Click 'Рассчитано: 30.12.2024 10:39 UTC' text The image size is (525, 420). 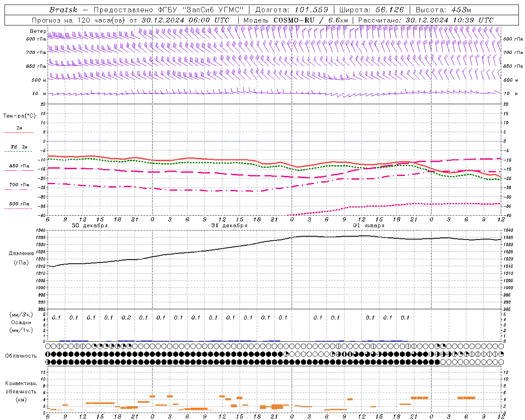426,20
